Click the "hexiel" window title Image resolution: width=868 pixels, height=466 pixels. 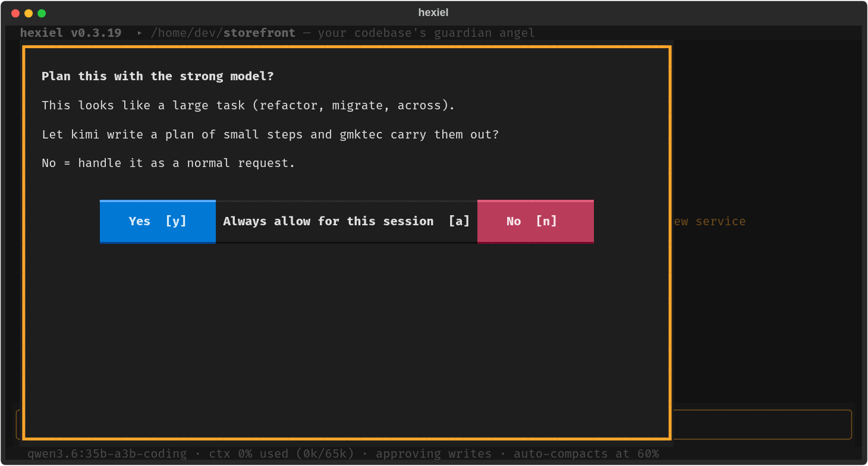click(433, 12)
